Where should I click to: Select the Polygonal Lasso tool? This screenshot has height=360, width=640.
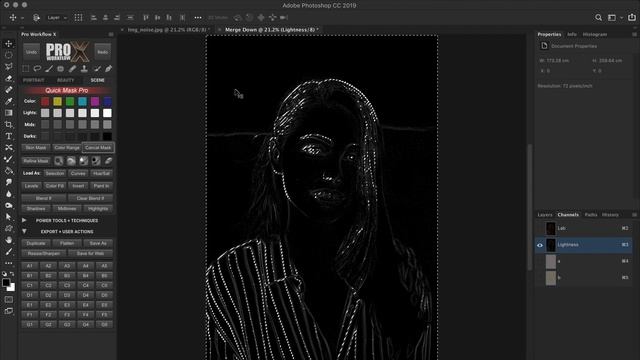pos(9,67)
